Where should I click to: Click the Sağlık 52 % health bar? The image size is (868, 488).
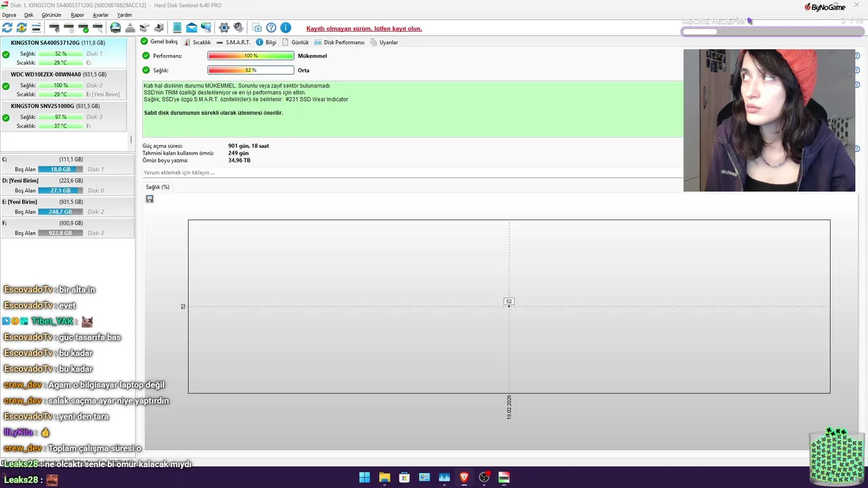click(251, 70)
